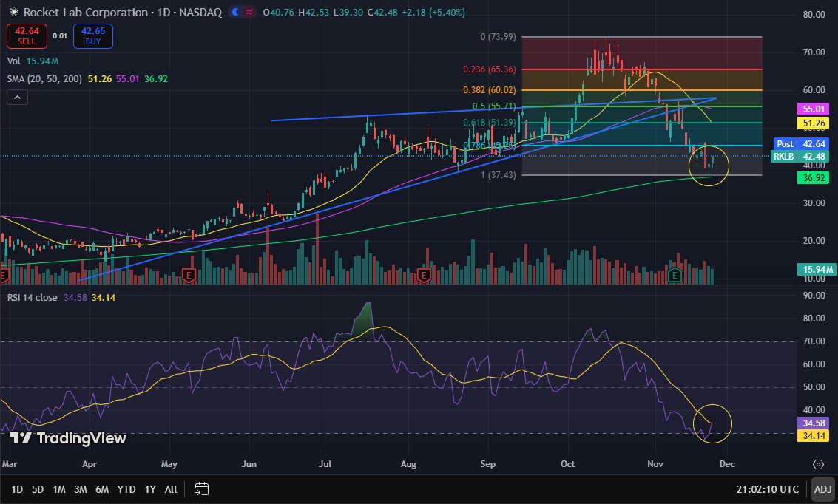Click the 0.01 spread value between Sell and Buy

pos(60,35)
